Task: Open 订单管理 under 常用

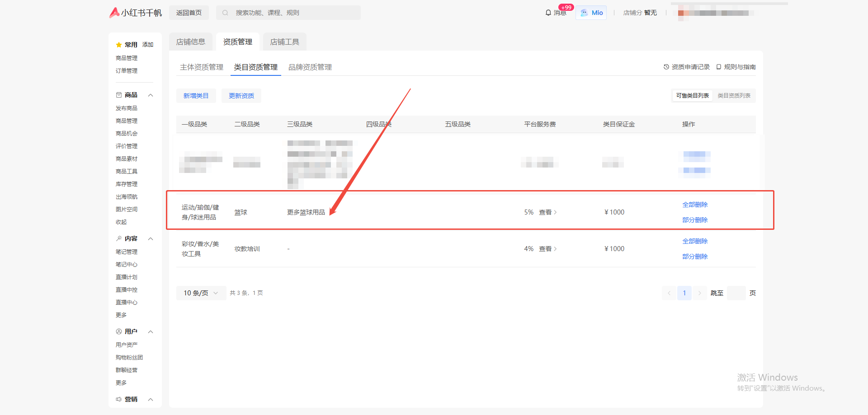Action: pyautogui.click(x=127, y=71)
